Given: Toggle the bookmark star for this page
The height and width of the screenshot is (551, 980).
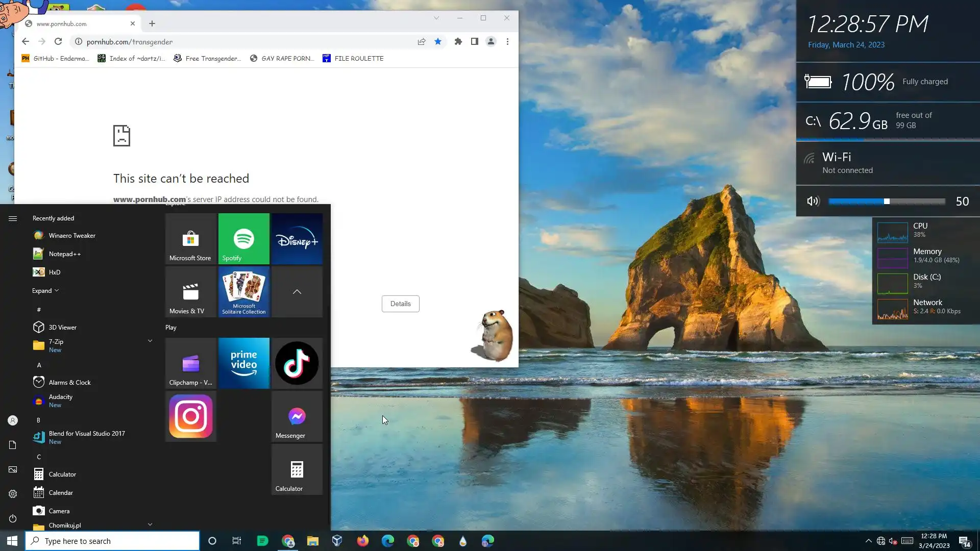Looking at the screenshot, I should [x=438, y=42].
